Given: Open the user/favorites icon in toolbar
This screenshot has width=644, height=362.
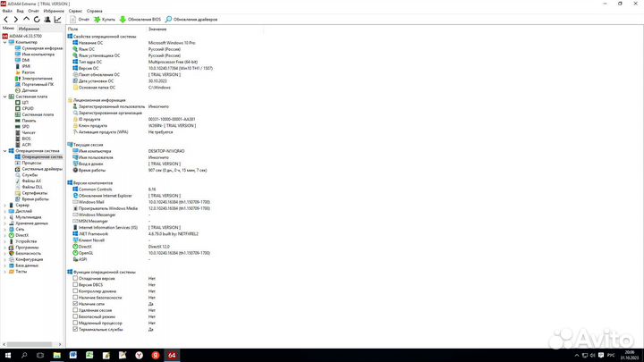Looking at the screenshot, I should 47,19.
